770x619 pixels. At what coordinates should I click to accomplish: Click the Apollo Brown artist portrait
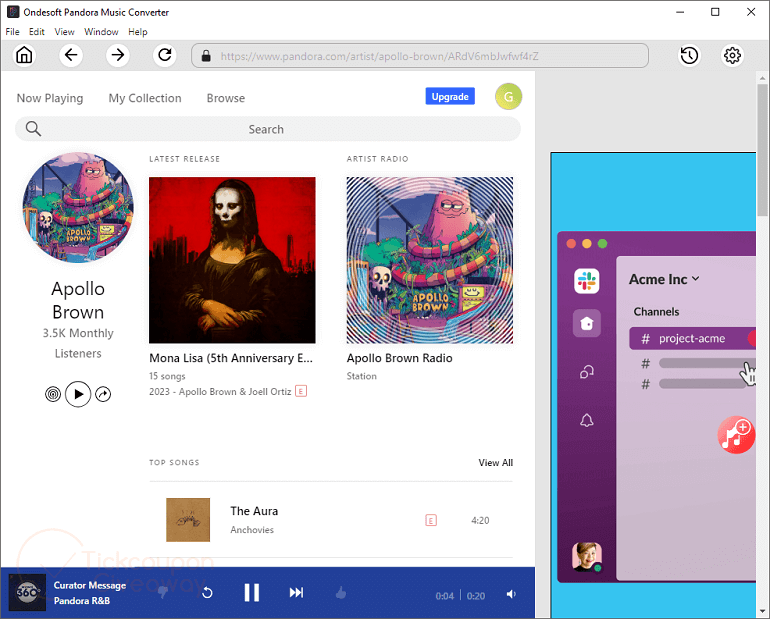click(78, 208)
